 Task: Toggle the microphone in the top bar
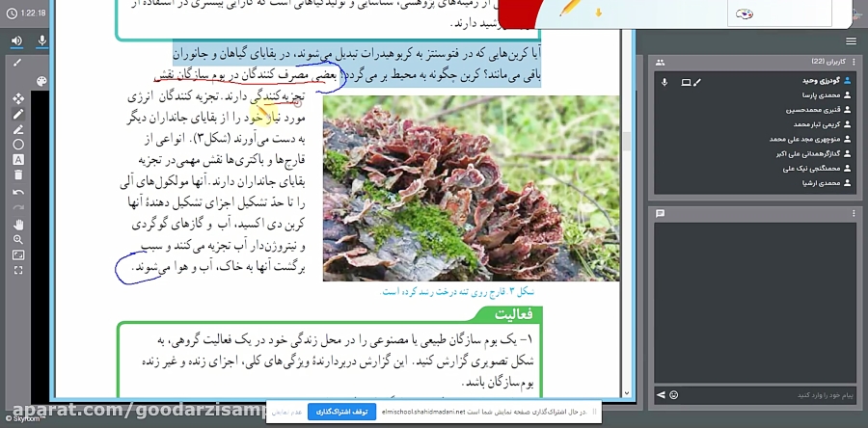coord(41,40)
